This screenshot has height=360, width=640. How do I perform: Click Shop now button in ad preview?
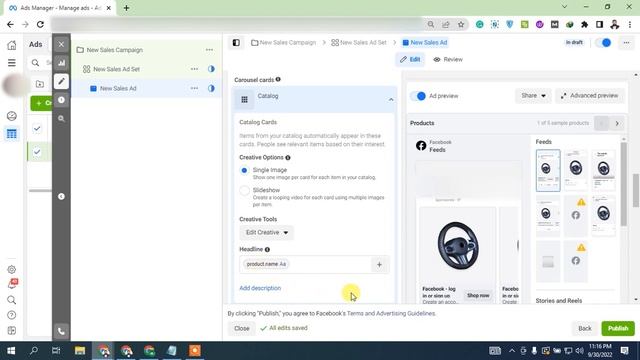pyautogui.click(x=478, y=295)
